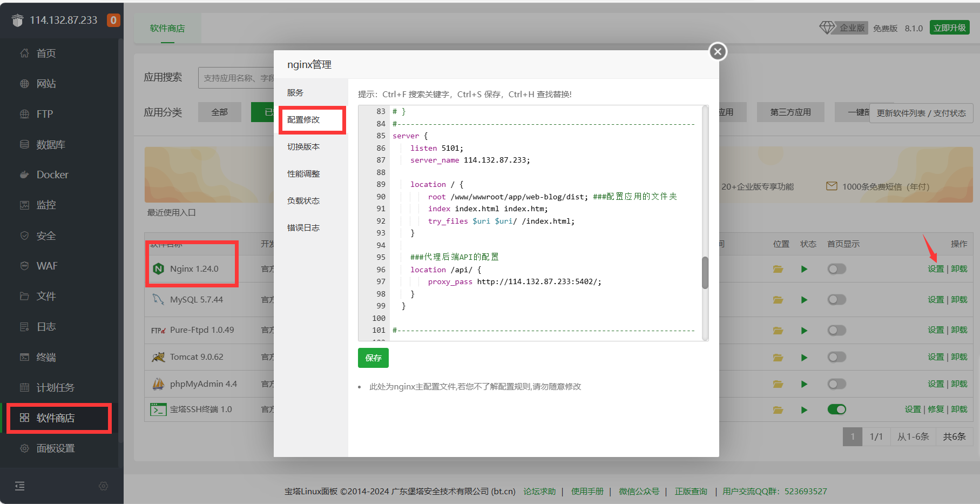The image size is (980, 504).
Task: Click the status play icon for Nginx
Action: [804, 269]
